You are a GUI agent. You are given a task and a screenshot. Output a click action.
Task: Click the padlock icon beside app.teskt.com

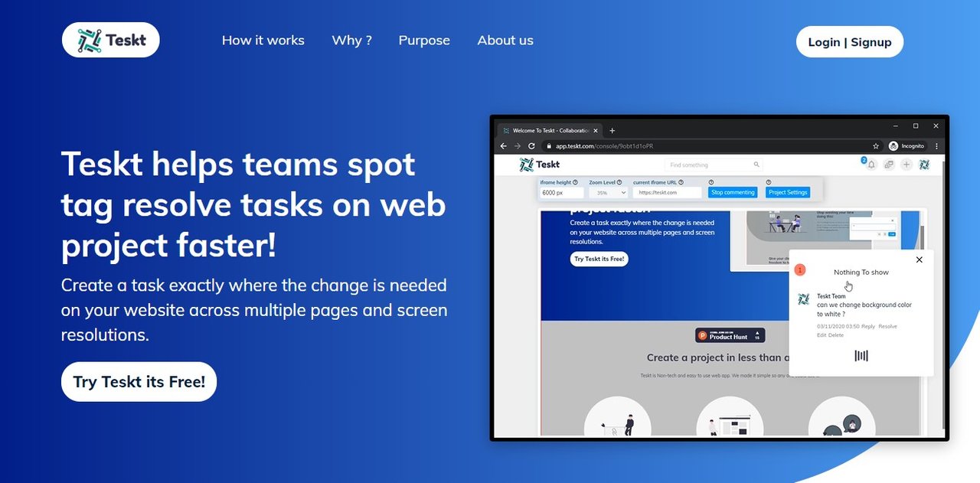click(x=548, y=145)
